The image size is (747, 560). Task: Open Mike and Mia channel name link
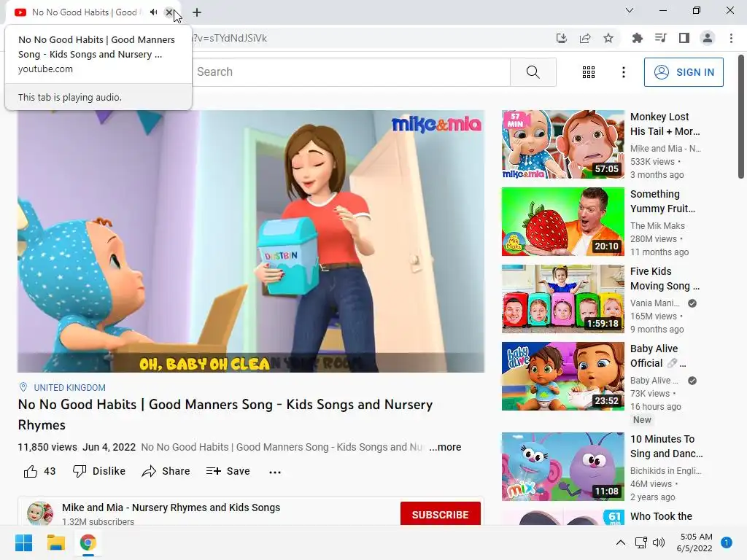(171, 507)
